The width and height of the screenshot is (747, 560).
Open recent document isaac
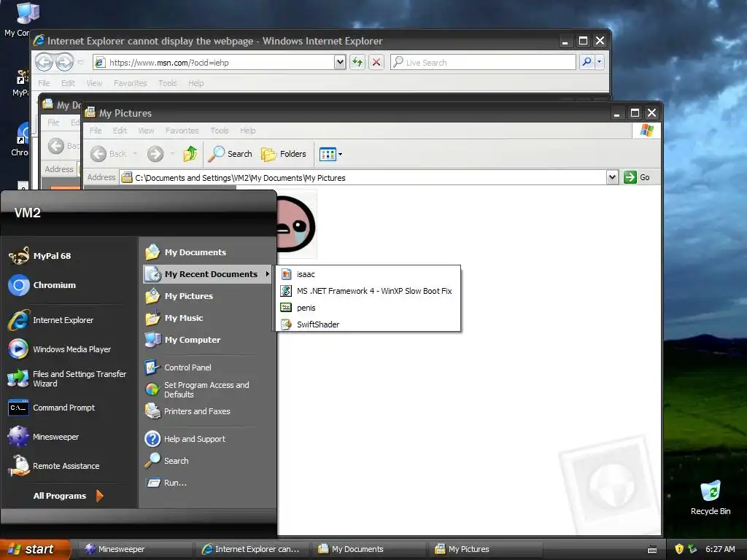(368, 274)
